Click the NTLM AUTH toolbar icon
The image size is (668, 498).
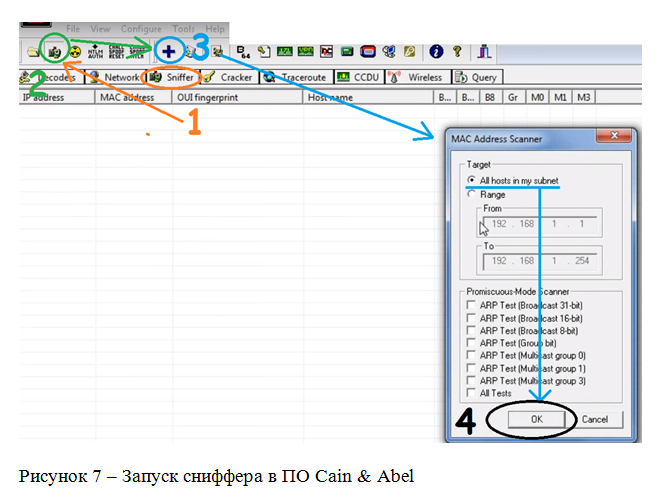tap(95, 52)
